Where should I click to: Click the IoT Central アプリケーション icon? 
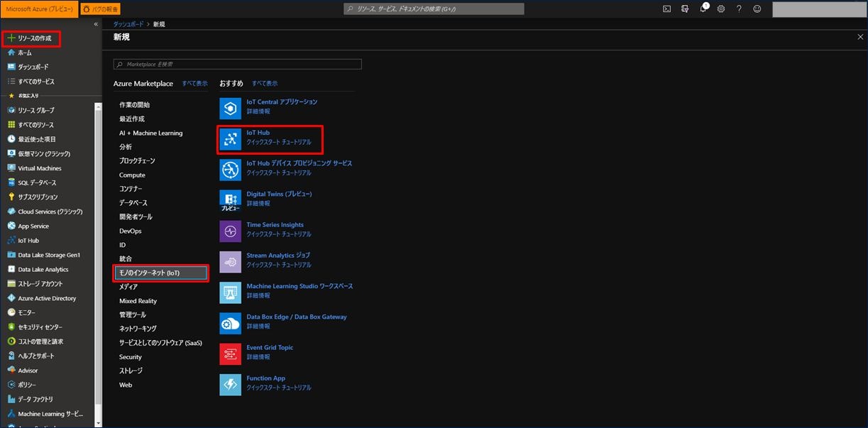pyautogui.click(x=231, y=109)
